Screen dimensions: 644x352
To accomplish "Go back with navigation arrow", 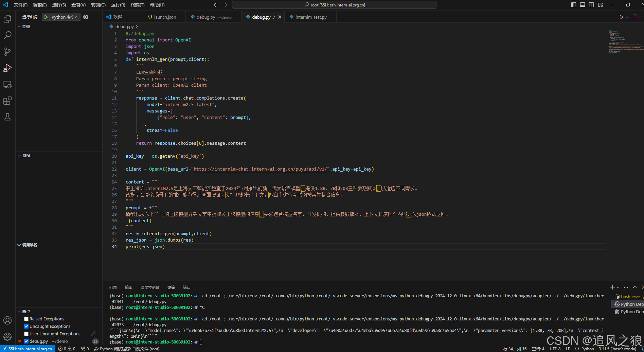I will pyautogui.click(x=216, y=5).
